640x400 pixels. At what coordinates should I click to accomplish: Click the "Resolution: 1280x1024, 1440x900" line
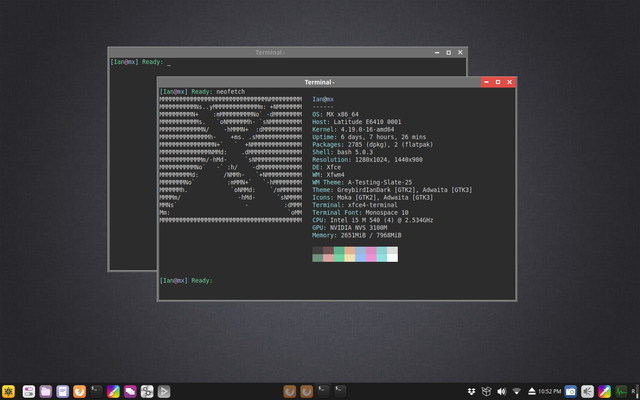coord(367,160)
